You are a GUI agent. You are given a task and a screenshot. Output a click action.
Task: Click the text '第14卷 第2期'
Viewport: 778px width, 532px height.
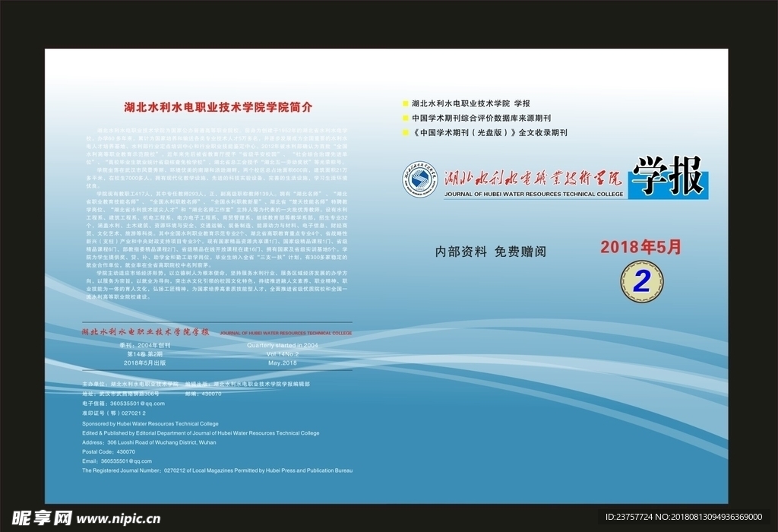[145, 354]
